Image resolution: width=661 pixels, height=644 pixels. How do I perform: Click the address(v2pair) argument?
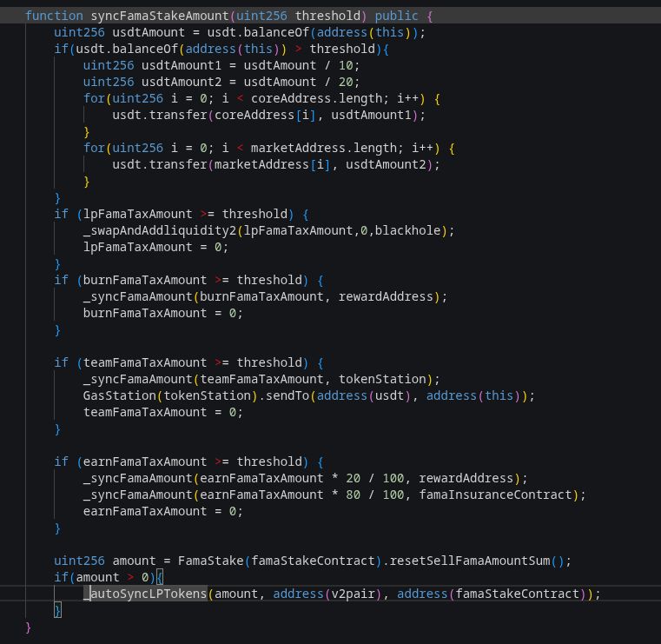(327, 594)
